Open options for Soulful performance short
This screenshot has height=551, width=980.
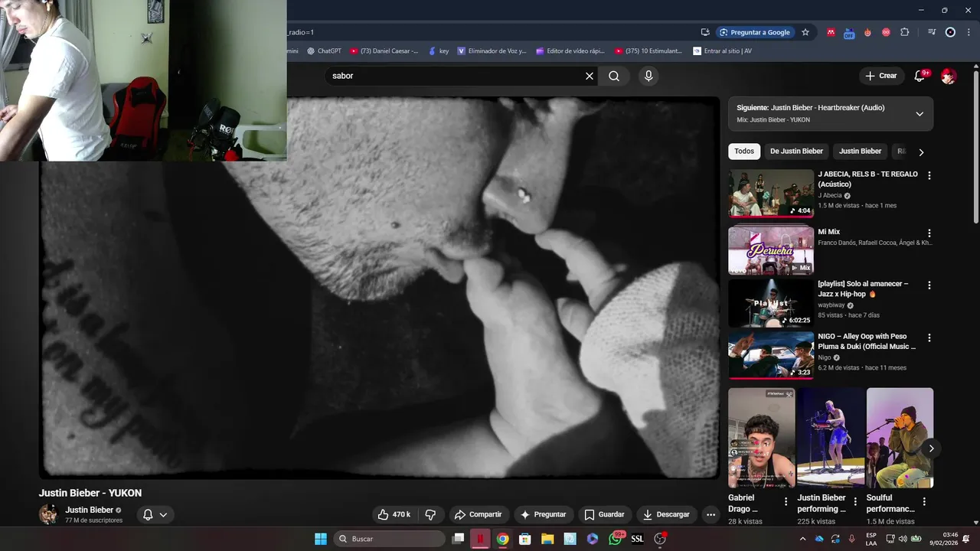(924, 501)
